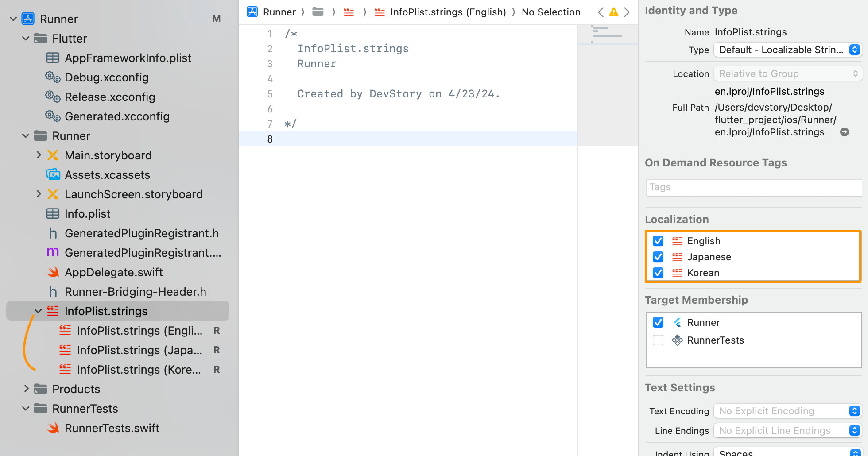Go back using the navigation arrow
This screenshot has height=456, width=868.
[x=601, y=12]
